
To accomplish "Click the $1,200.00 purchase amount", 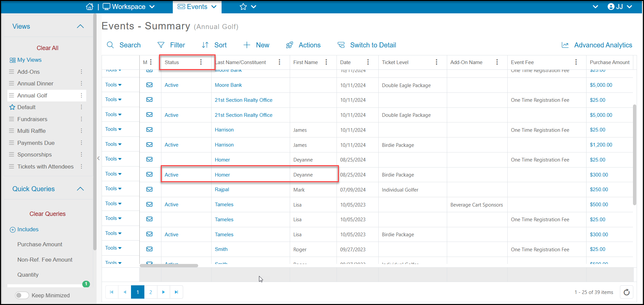I will (x=601, y=145).
